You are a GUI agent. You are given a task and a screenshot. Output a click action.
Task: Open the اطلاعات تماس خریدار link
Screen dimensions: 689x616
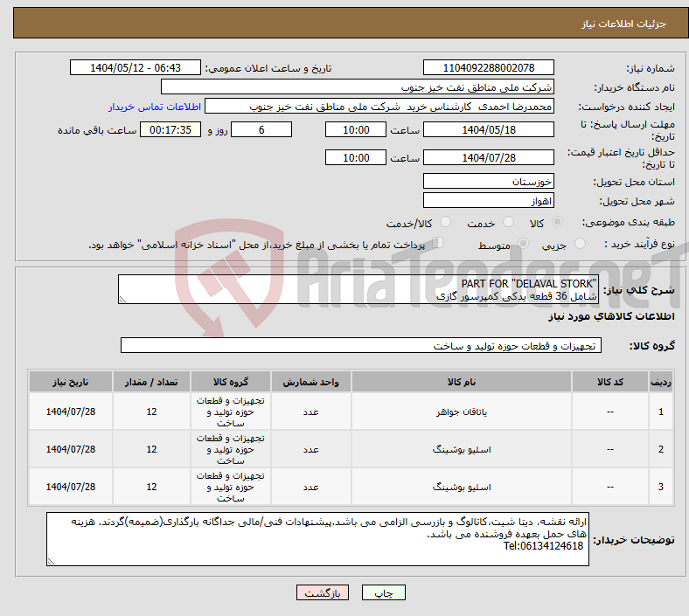(x=155, y=107)
